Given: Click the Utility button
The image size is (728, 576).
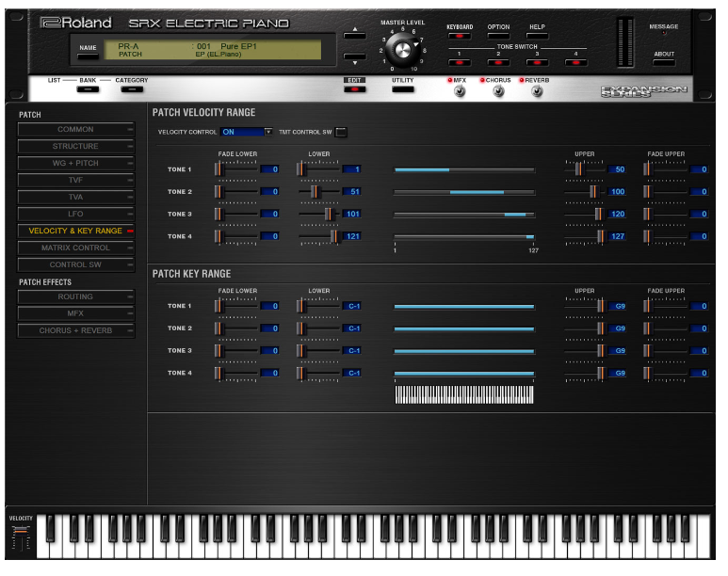Looking at the screenshot, I should [x=402, y=88].
